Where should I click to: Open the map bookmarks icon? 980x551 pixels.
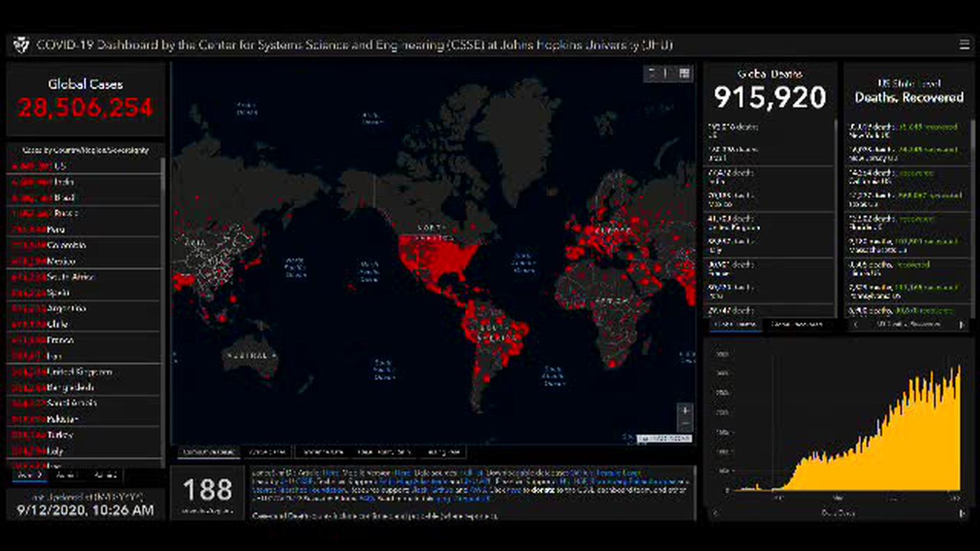coord(652,73)
